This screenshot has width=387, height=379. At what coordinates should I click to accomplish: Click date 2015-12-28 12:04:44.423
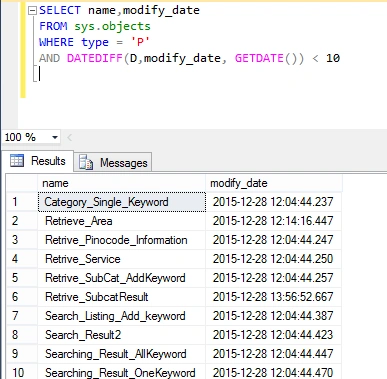click(x=274, y=335)
